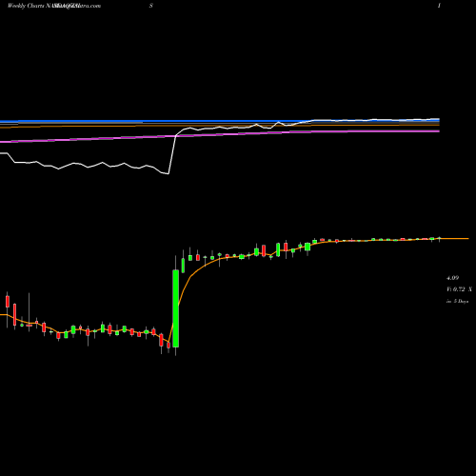Click the volume text "V: 0.72 X"
Image resolution: width=476 pixels, height=476 pixels.
pos(459,289)
